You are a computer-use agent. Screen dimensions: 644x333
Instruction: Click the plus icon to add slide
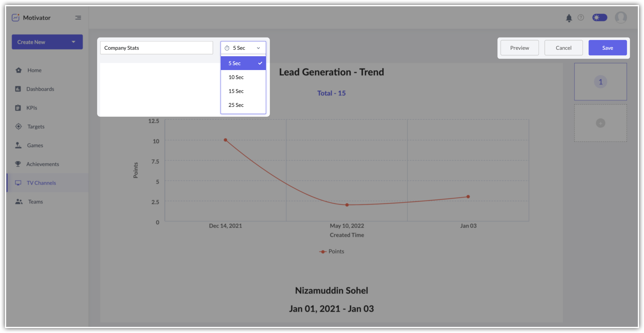pos(600,123)
